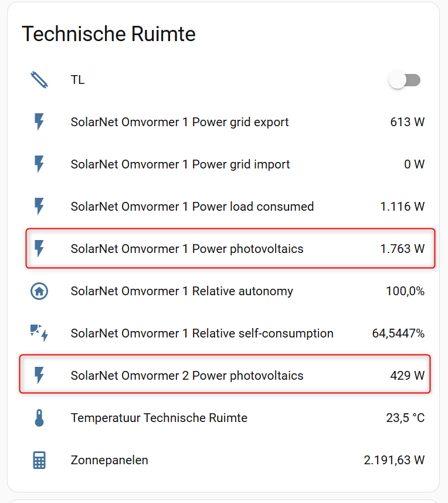This screenshot has width=448, height=503.
Task: Select the solar self-consumption icon
Action: click(x=39, y=333)
